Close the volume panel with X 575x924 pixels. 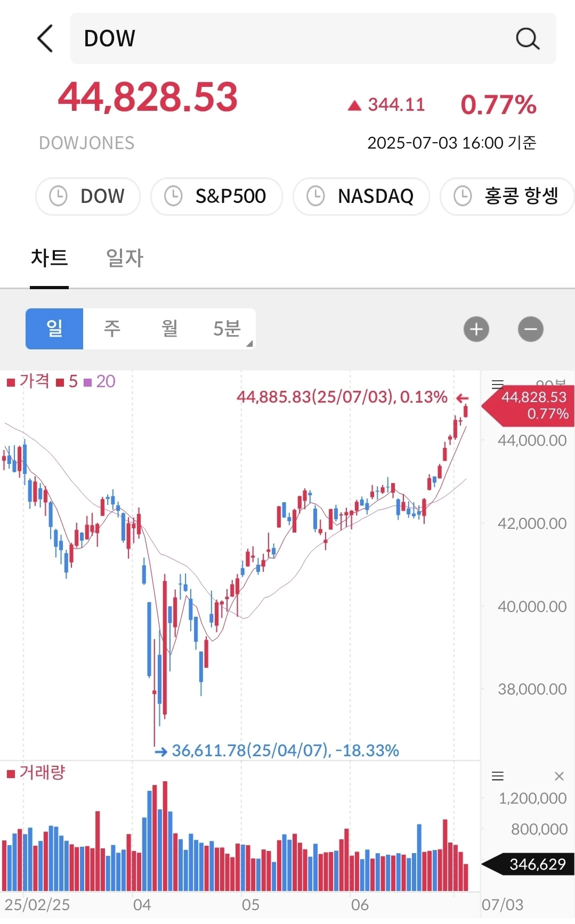559,776
